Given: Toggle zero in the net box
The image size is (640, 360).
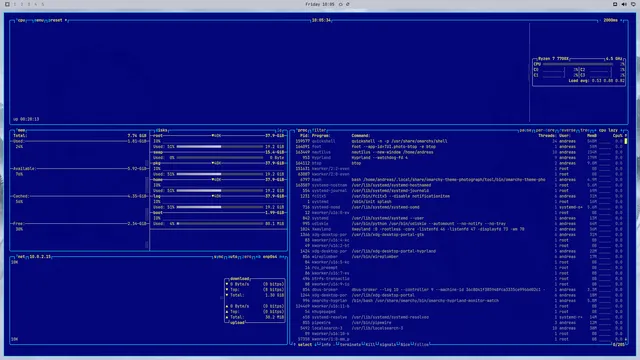Looking at the screenshot, I should click(247, 257).
